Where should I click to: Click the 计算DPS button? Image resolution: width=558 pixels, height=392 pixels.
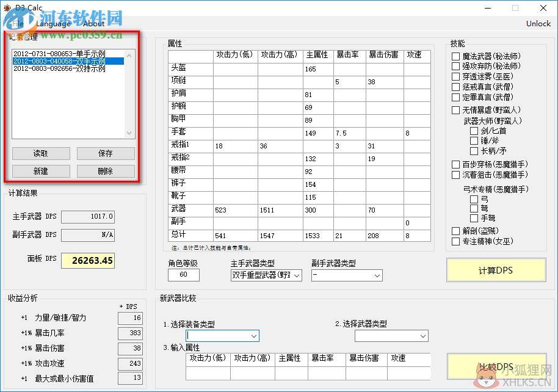click(x=496, y=270)
